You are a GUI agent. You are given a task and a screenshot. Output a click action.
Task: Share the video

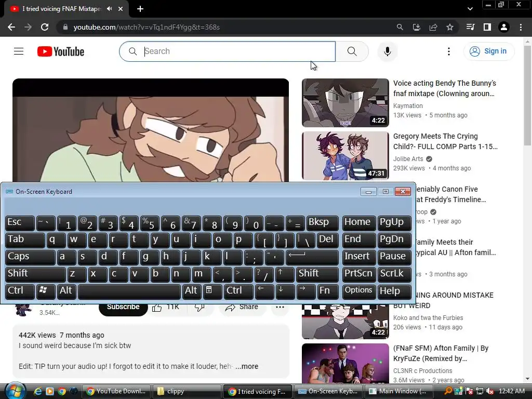[x=241, y=308]
